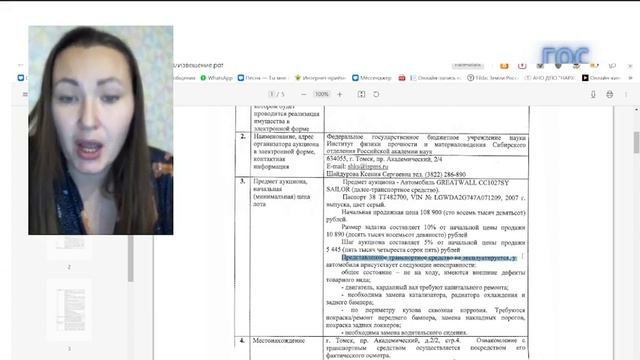Image resolution: width=640 pixels, height=360 pixels.
Task: Select the page 2 thumbnail in the sidebar
Action: click(70, 247)
